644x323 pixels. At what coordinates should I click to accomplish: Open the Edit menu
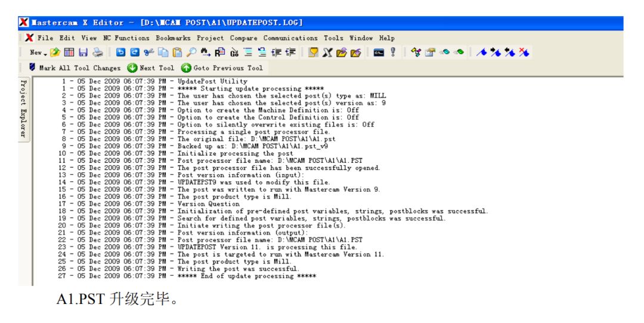click(x=67, y=38)
